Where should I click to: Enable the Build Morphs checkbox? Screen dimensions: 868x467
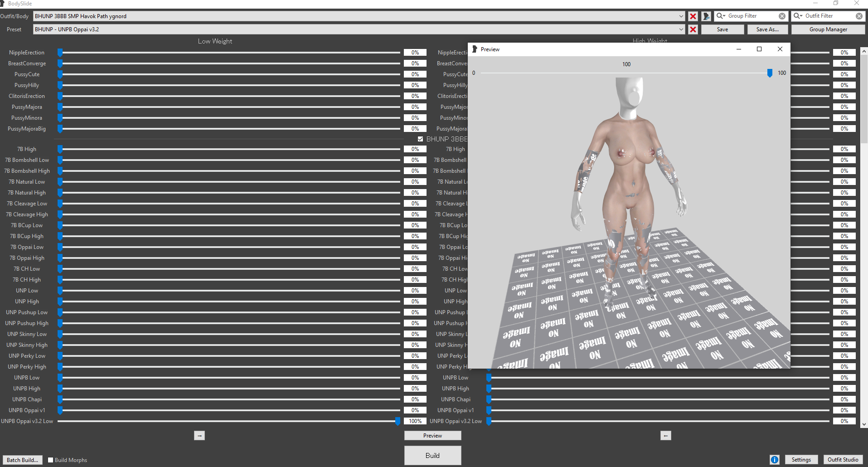click(x=51, y=460)
